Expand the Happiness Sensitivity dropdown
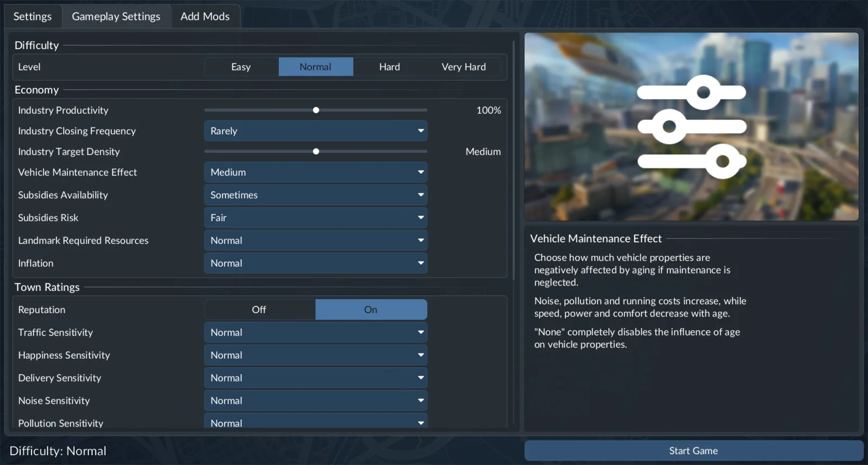Image resolution: width=868 pixels, height=465 pixels. 316,355
